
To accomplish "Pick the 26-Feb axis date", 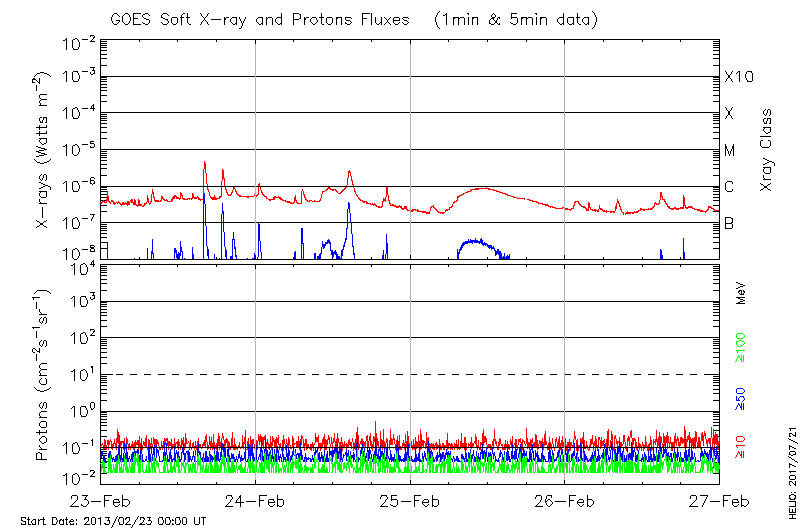I will (565, 501).
